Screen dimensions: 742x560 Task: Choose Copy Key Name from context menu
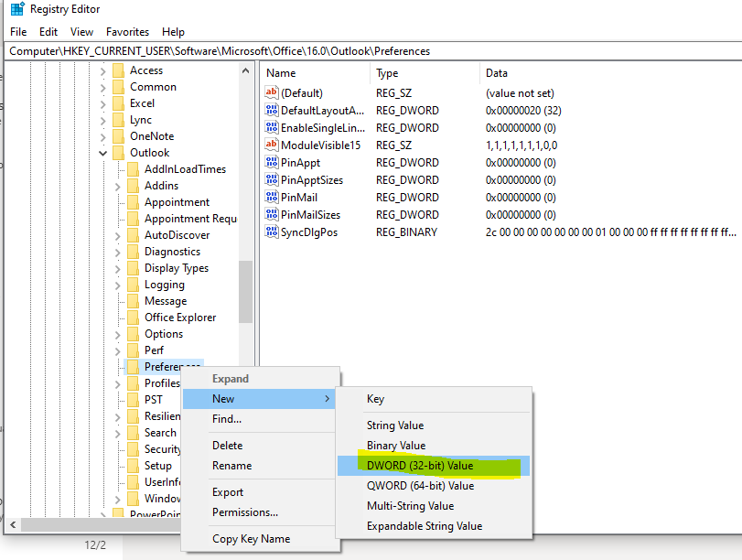tap(251, 539)
